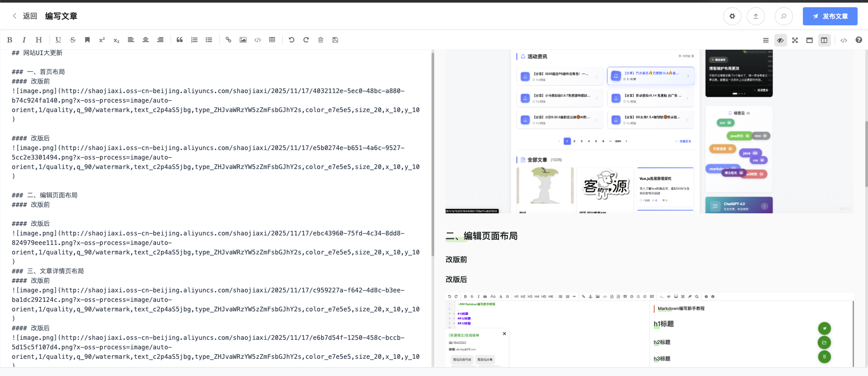Clear content with the trash icon
The width and height of the screenshot is (868, 376).
(x=321, y=40)
